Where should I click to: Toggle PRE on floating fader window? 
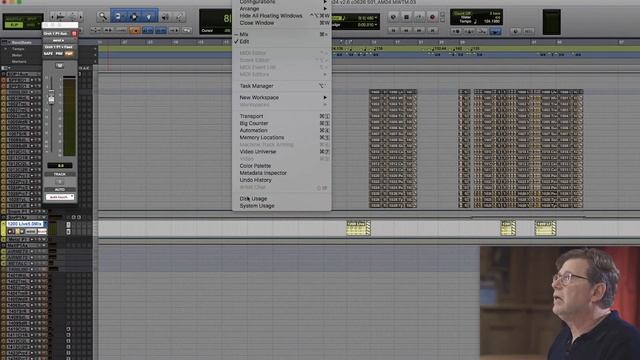coord(59,53)
